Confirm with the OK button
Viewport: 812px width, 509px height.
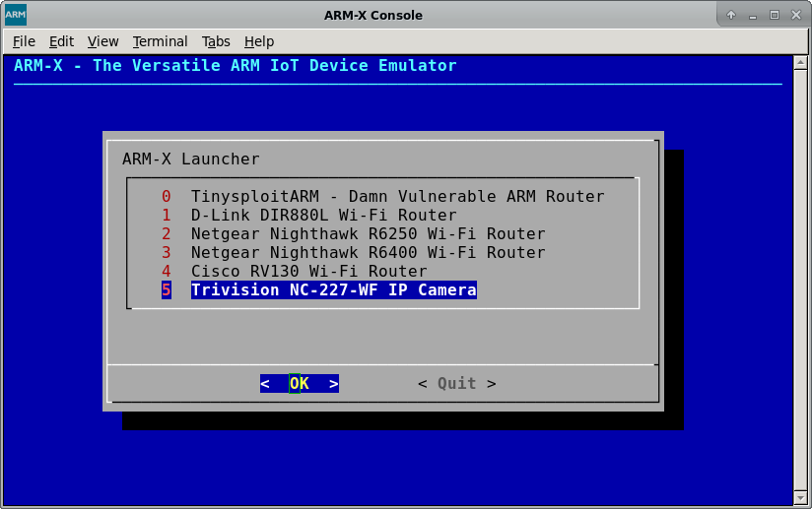[300, 383]
